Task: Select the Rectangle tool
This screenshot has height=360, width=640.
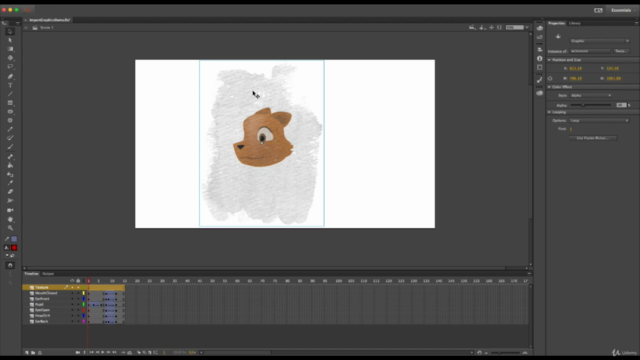Action: [10, 103]
